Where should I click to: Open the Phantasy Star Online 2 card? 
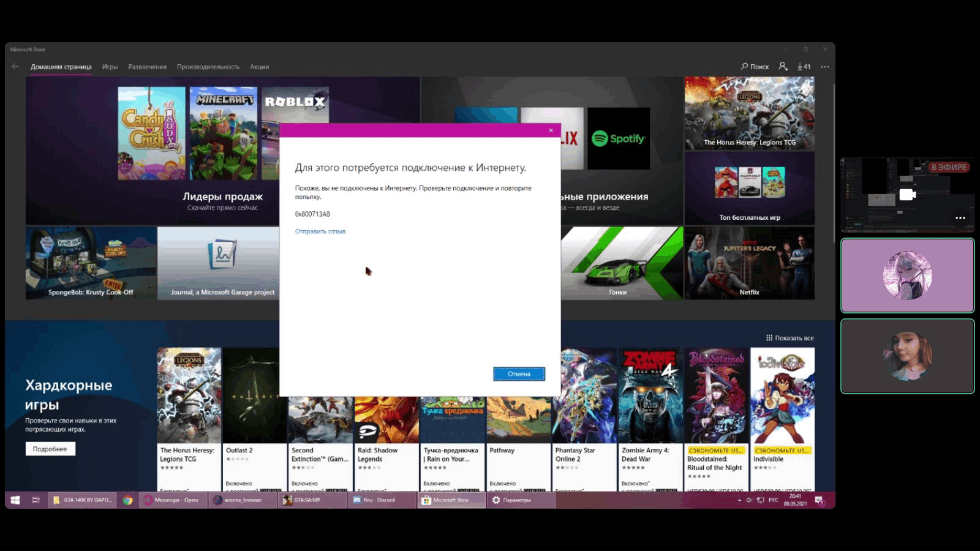tap(584, 419)
